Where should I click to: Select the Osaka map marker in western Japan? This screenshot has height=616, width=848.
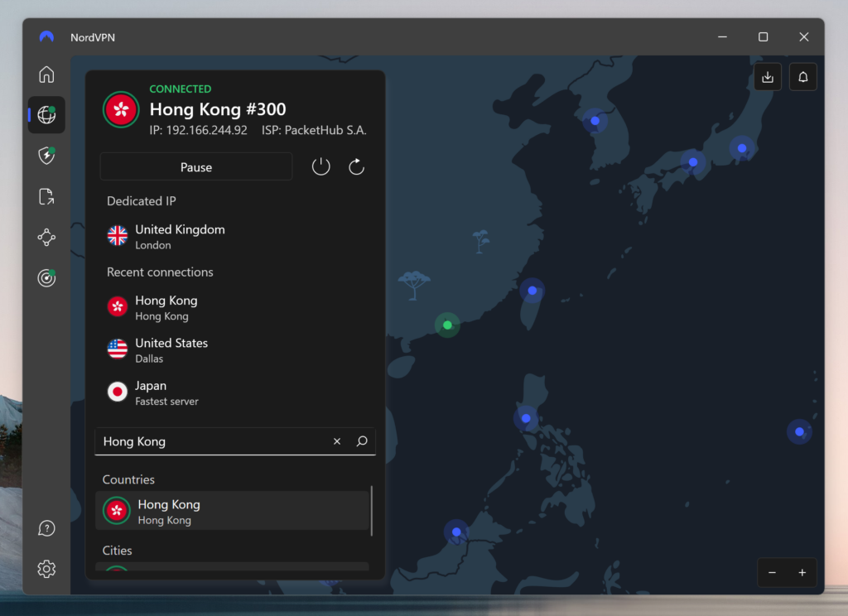[693, 162]
